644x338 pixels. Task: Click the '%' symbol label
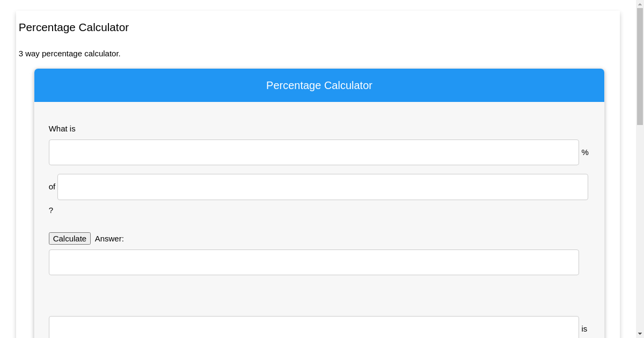pyautogui.click(x=585, y=152)
